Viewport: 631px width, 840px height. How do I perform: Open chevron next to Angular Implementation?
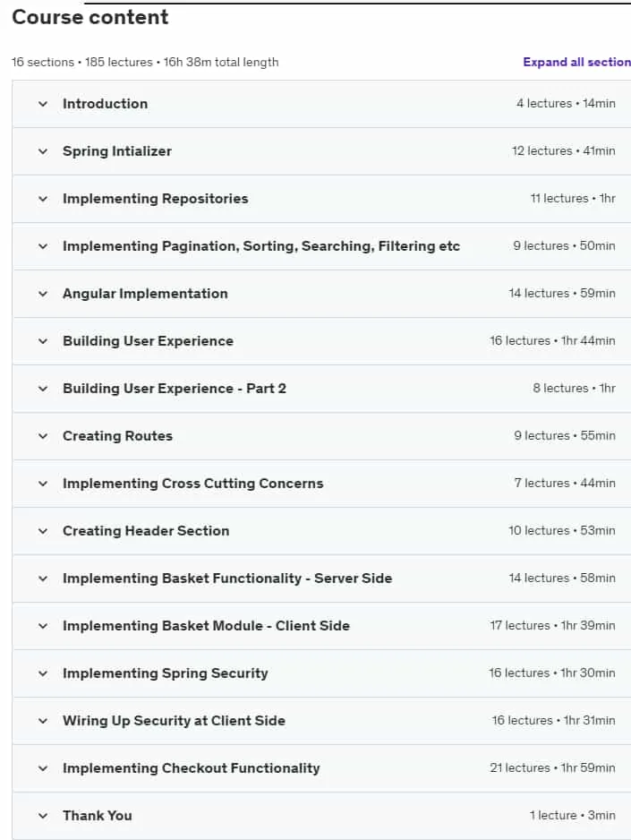[x=43, y=294]
